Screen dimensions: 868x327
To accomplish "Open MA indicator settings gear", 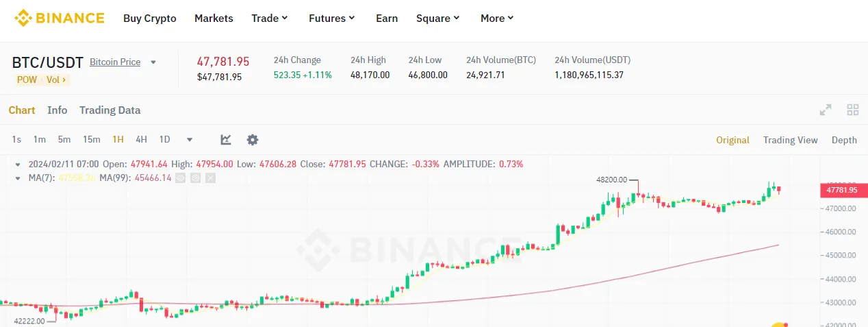I will pos(195,178).
